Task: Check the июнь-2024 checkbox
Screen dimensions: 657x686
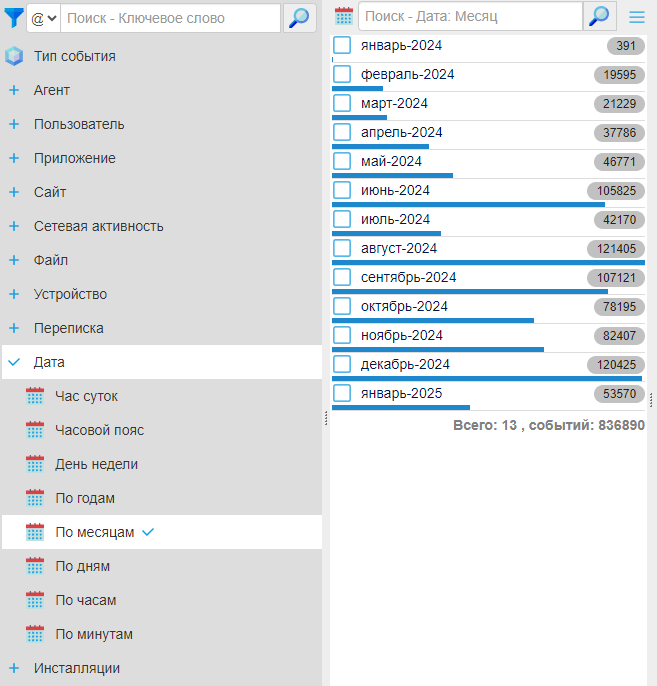Action: click(342, 190)
